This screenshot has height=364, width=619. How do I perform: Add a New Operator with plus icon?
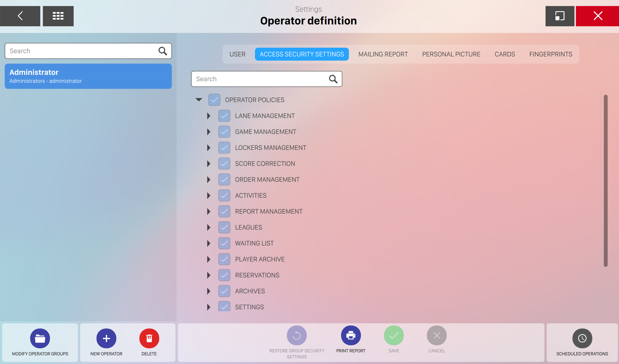106,338
